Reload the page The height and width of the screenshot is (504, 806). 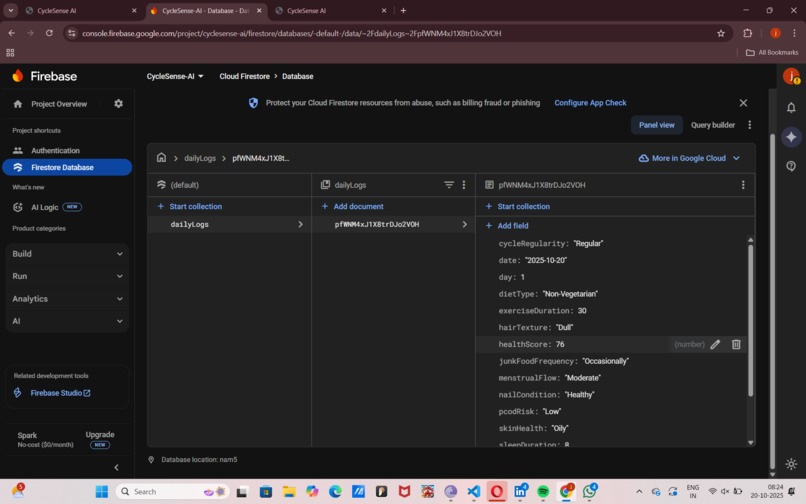pos(49,33)
